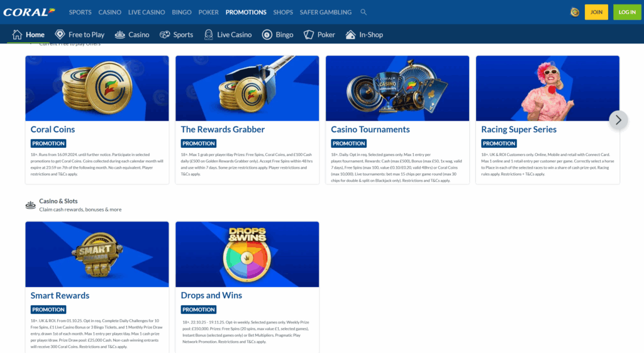Select the Home house icon

pos(18,35)
